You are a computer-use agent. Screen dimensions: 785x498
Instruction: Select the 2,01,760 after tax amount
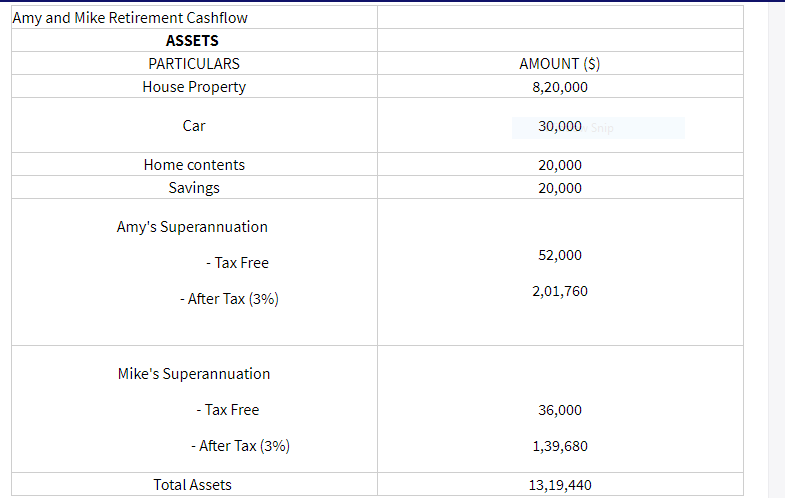pos(560,291)
